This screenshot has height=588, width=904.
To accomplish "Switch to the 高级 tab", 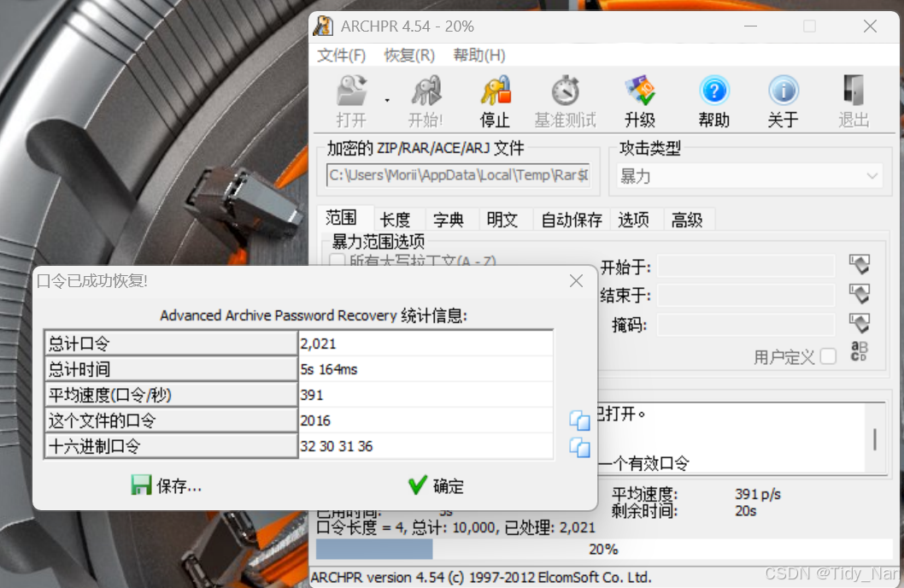I will tap(687, 220).
